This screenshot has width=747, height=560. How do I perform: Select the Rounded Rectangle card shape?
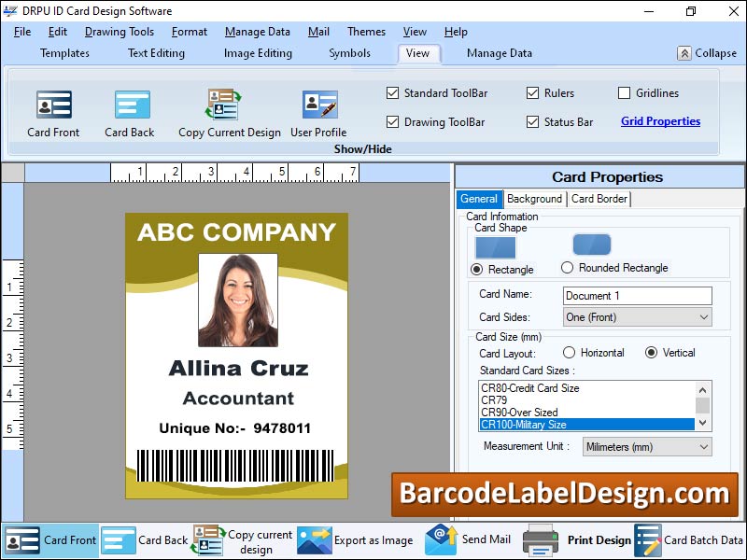[x=569, y=268]
